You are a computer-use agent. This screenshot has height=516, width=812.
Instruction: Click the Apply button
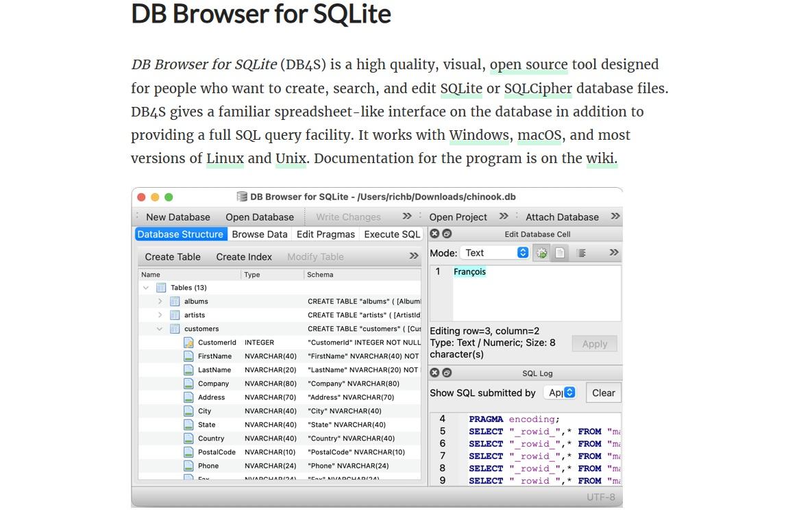(x=595, y=344)
